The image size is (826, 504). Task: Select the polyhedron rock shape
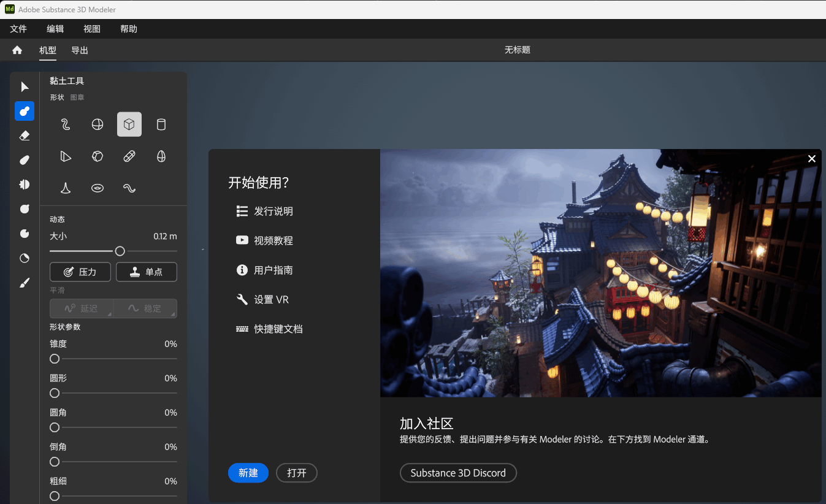tap(98, 156)
